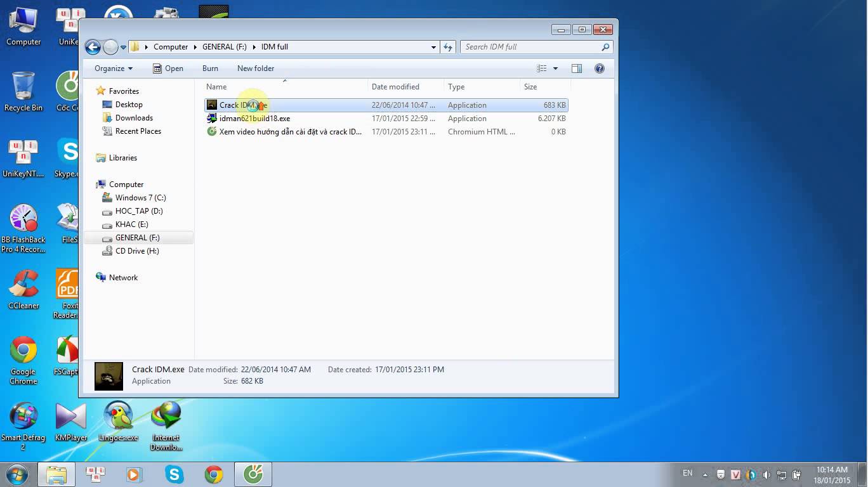This screenshot has height=487, width=868.
Task: Open Network in navigation pane
Action: click(123, 278)
